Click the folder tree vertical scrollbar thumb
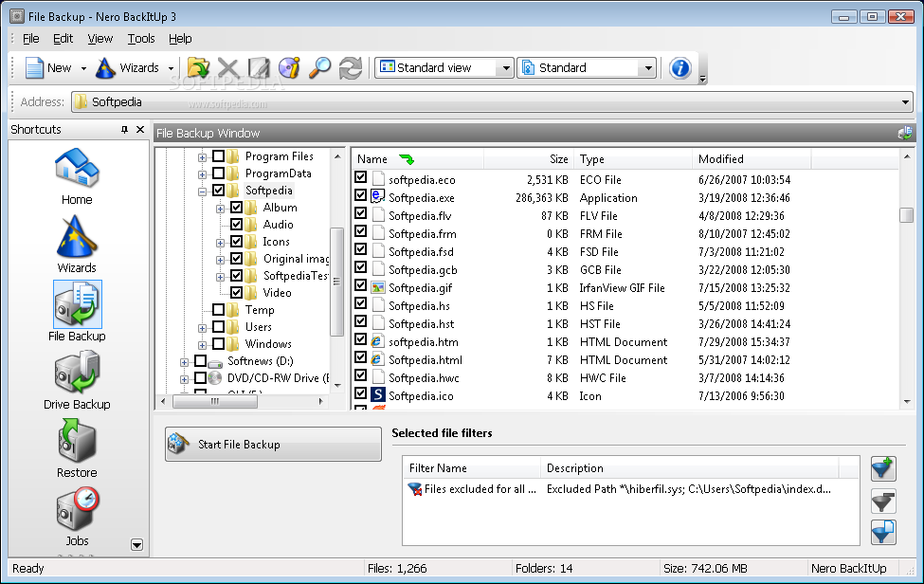 [337, 282]
